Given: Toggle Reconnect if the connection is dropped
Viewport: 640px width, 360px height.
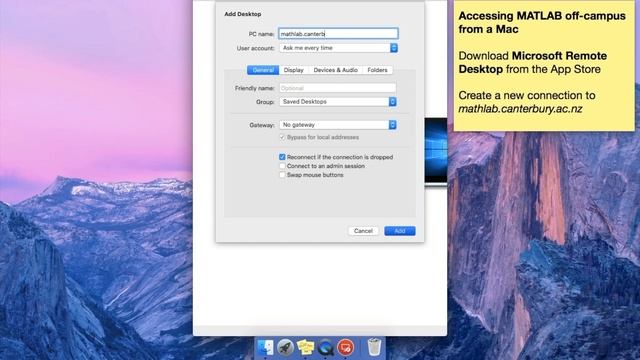Looking at the screenshot, I should click(x=282, y=157).
